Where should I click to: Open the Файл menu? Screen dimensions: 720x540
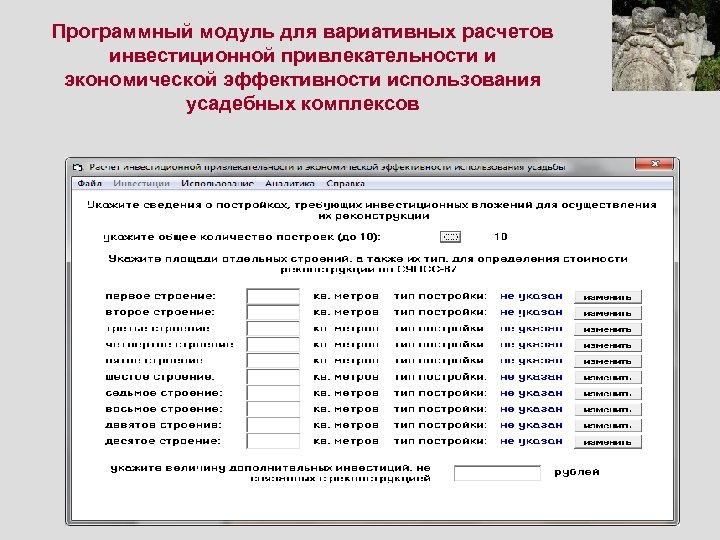pyautogui.click(x=90, y=184)
